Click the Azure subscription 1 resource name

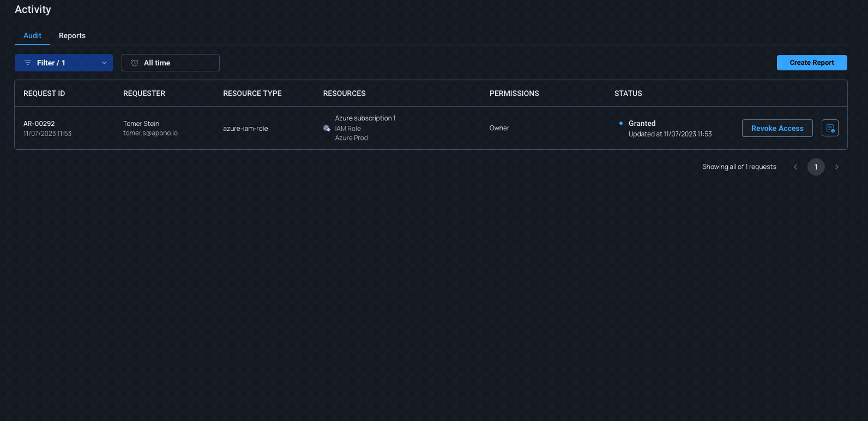[x=365, y=118]
